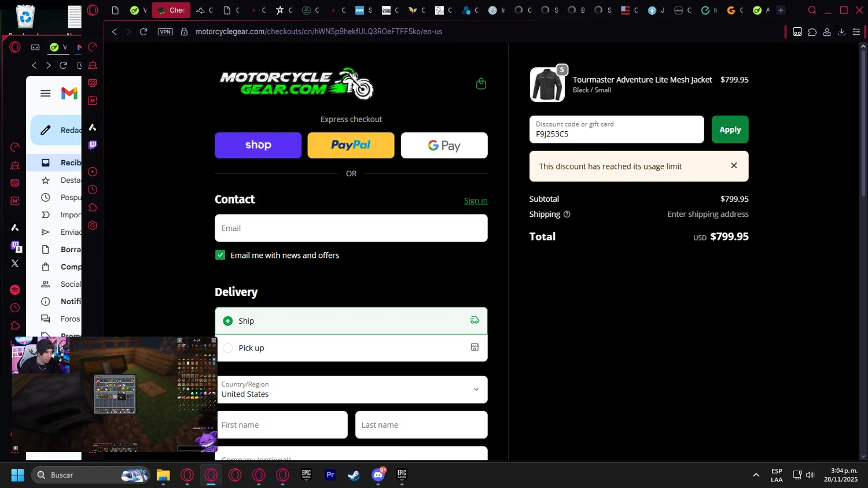
Task: Click the Gmail logo in background window
Action: click(x=69, y=93)
